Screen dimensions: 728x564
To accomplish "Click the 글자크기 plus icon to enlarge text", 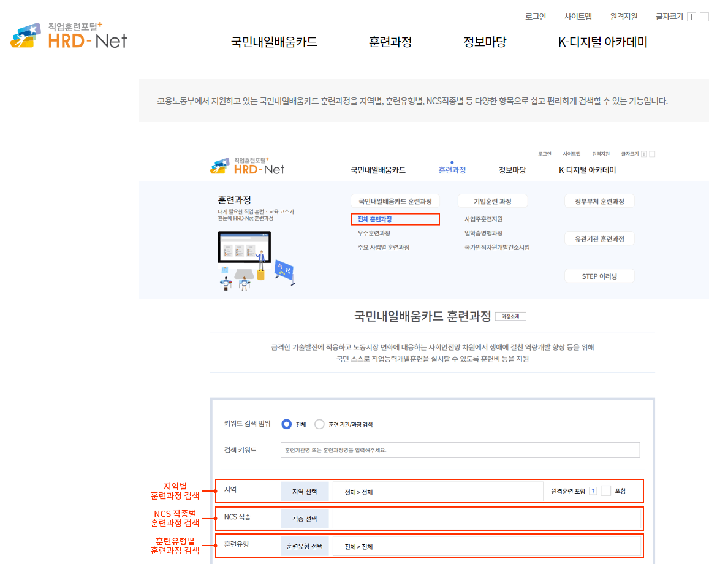I will tap(691, 17).
